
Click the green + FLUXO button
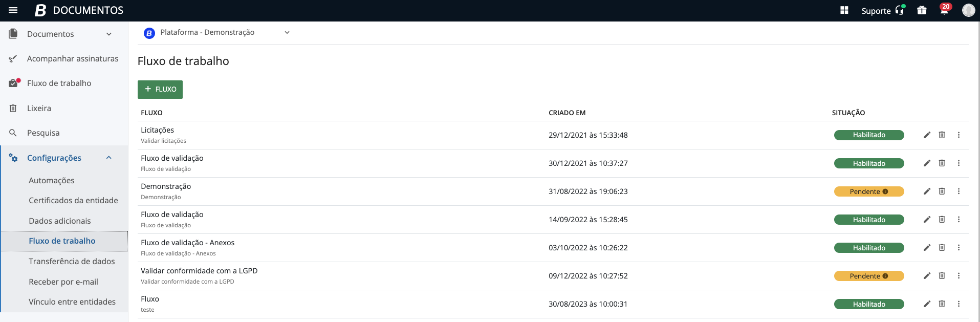[160, 89]
